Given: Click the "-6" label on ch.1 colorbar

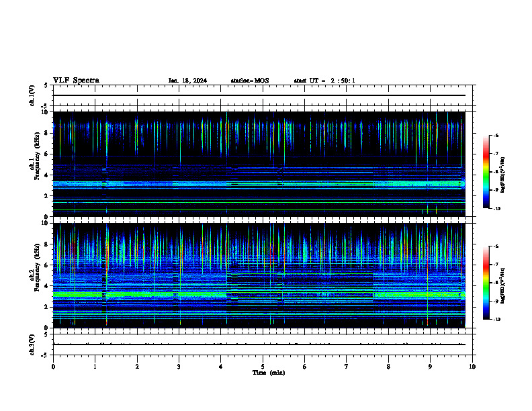Looking at the screenshot, I should 496,135.
